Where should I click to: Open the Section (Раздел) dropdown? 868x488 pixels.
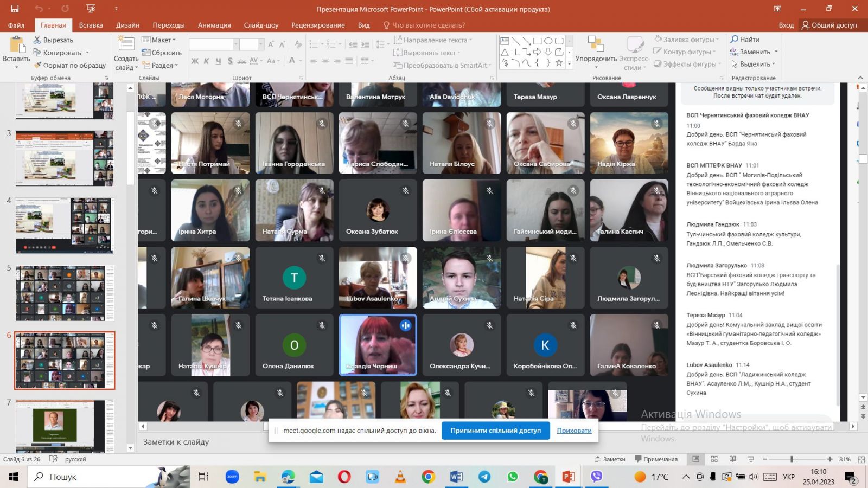(162, 66)
